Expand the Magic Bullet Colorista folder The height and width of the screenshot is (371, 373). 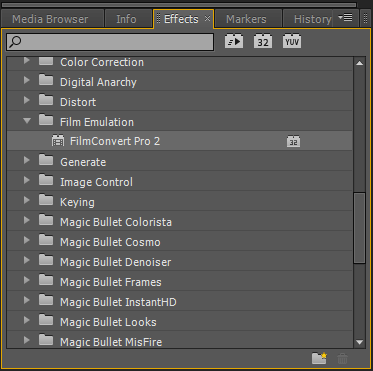[27, 221]
